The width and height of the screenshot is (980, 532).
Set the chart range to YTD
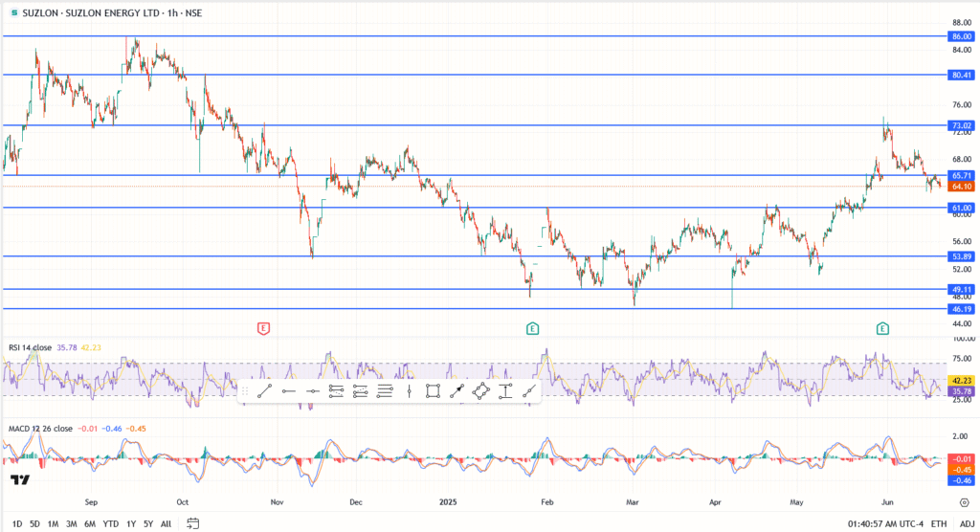pyautogui.click(x=110, y=523)
